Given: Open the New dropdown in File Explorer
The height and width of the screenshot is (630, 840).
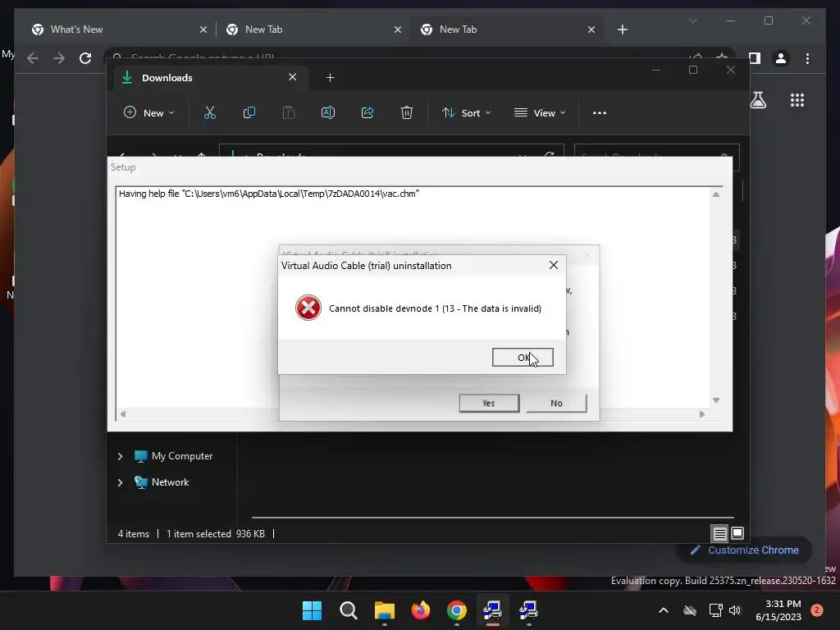Looking at the screenshot, I should click(149, 112).
